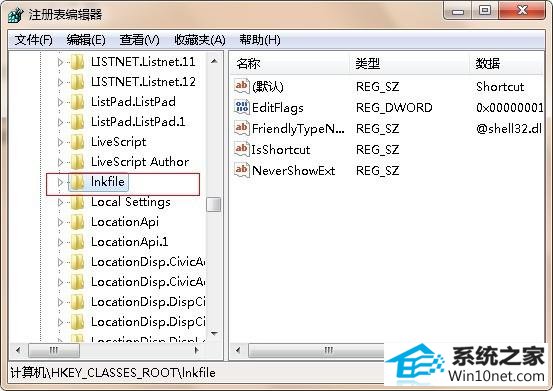Expand the lnkfile tree node

pyautogui.click(x=60, y=182)
